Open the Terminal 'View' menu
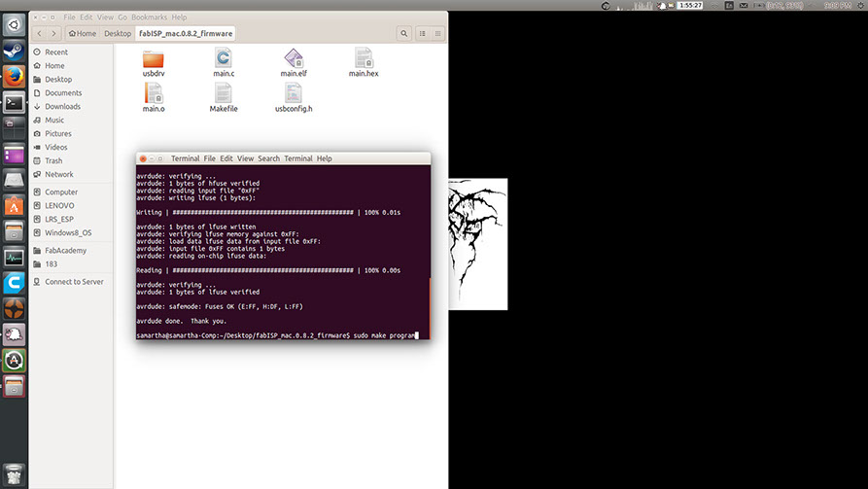Screen dimensions: 868x489 pos(245,158)
